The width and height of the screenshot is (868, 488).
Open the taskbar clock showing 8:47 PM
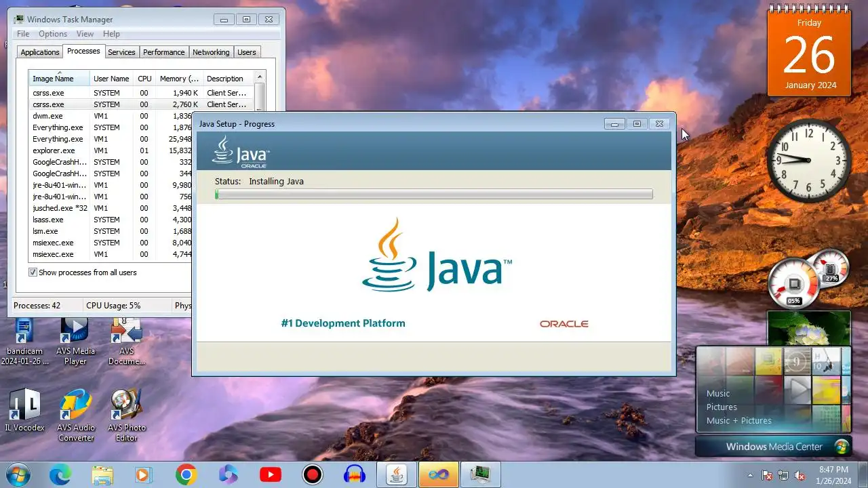(833, 474)
